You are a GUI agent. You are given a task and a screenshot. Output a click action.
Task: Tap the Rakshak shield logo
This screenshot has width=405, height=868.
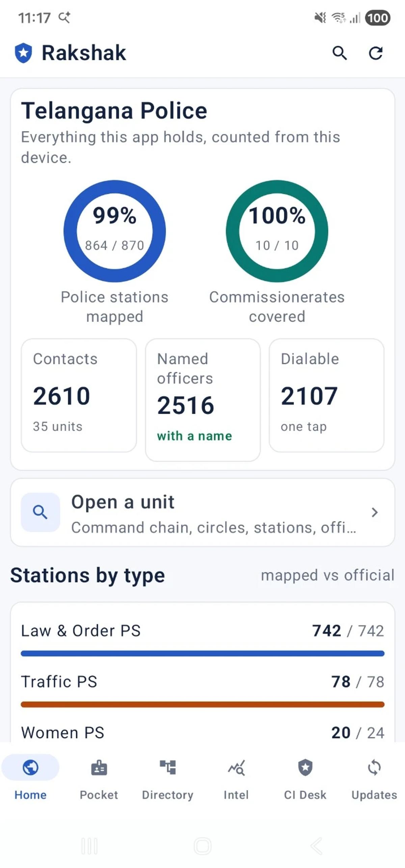click(23, 53)
